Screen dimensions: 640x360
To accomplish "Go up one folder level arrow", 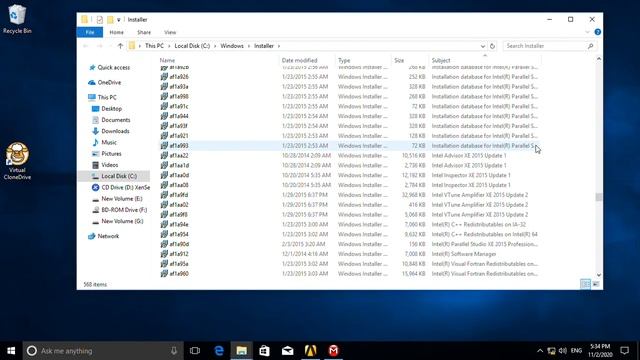I will pyautogui.click(x=120, y=46).
